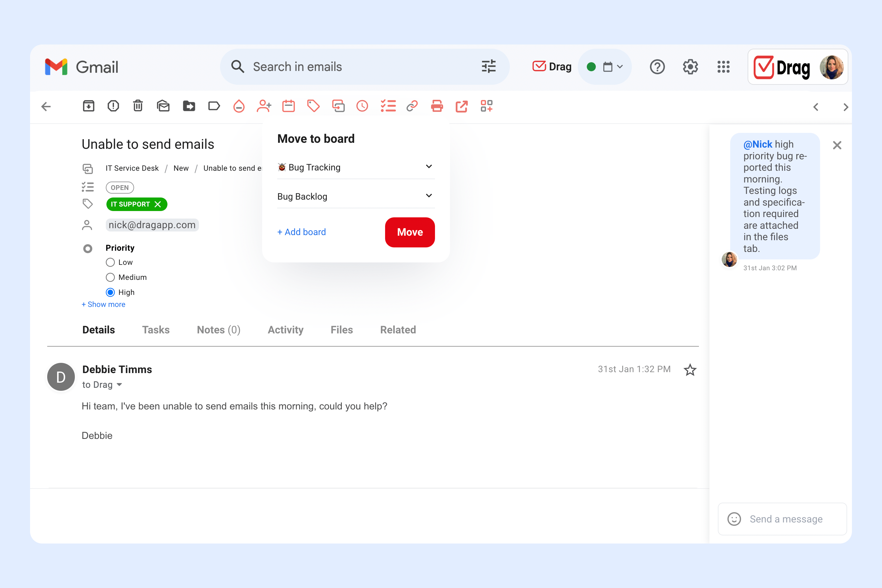This screenshot has width=882, height=588.
Task: Select Low priority radio button
Action: pos(110,262)
